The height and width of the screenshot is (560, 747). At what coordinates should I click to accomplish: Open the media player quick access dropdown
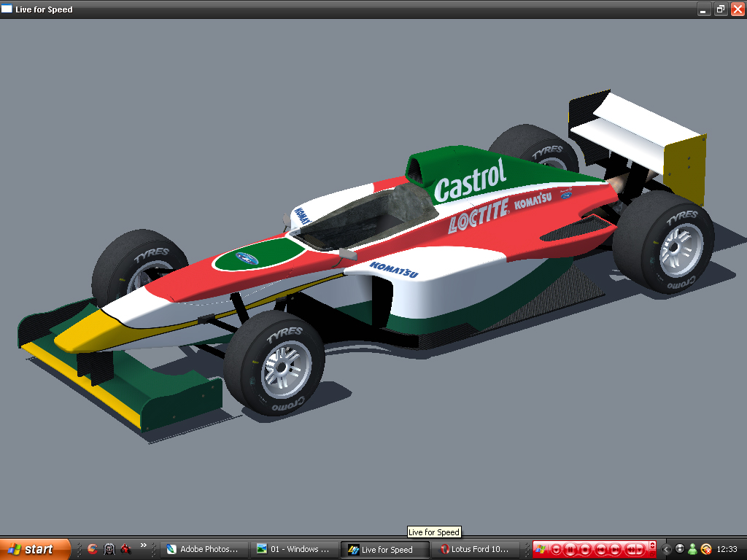coord(556,550)
